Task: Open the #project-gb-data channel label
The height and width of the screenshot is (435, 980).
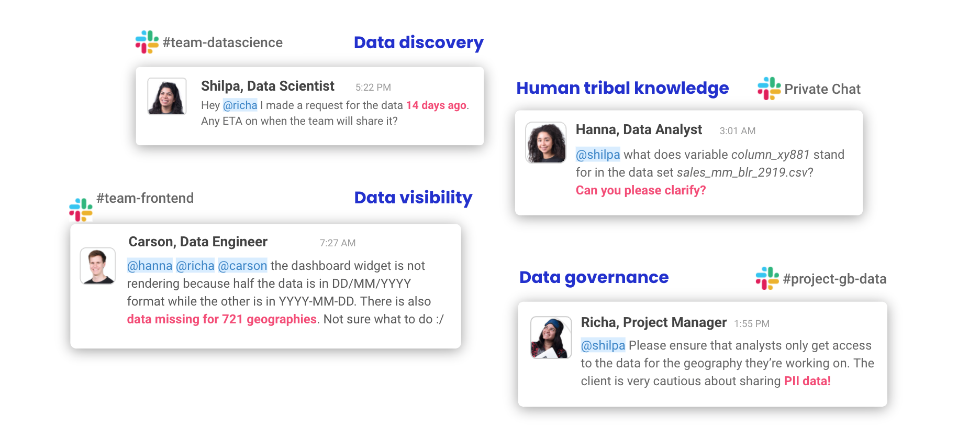Action: click(834, 279)
